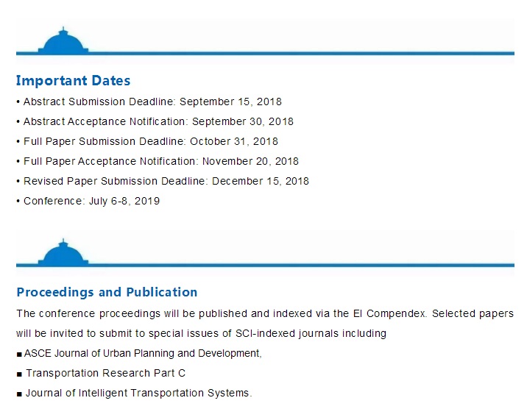Screen dimensions: 527x420
Task: Open ASCE Journal of Urban Planning and Development
Action: pyautogui.click(x=143, y=353)
